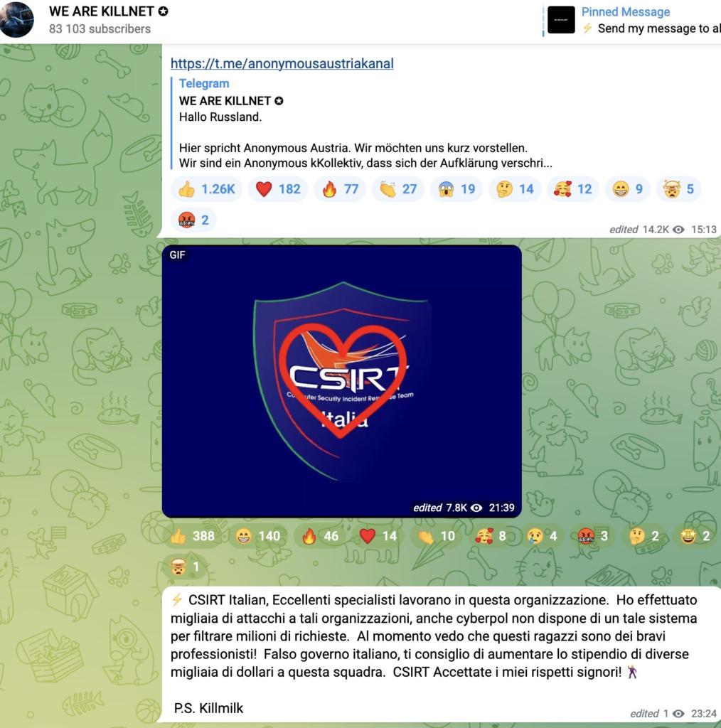
Task: Click the thumbs-up 388 reaction under GIF
Action: point(192,536)
